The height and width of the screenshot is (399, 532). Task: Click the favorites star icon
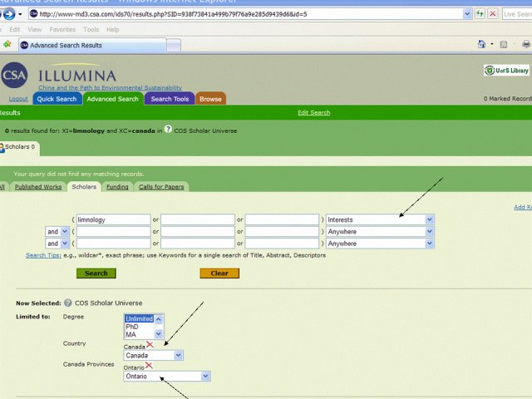tap(7, 44)
